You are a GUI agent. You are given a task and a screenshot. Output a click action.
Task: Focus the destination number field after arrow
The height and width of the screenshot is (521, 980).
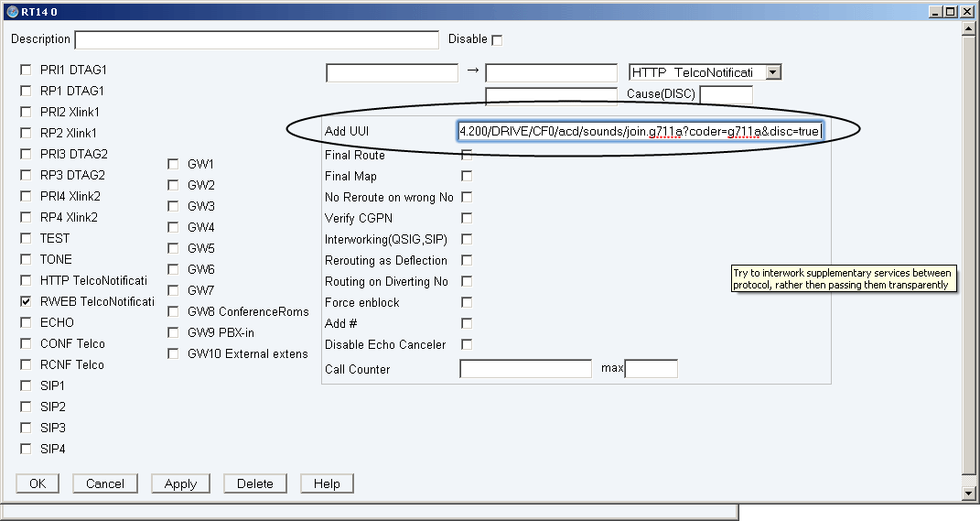pos(551,72)
